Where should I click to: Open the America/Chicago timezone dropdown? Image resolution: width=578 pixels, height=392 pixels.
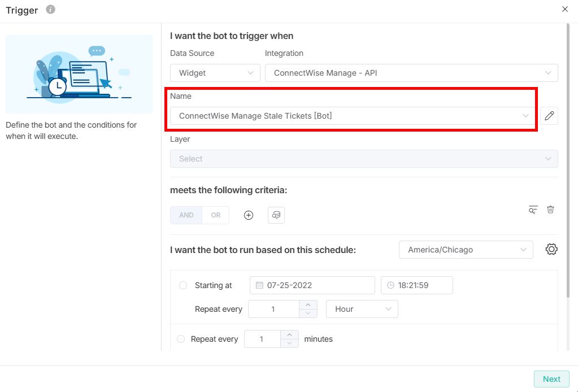click(466, 250)
